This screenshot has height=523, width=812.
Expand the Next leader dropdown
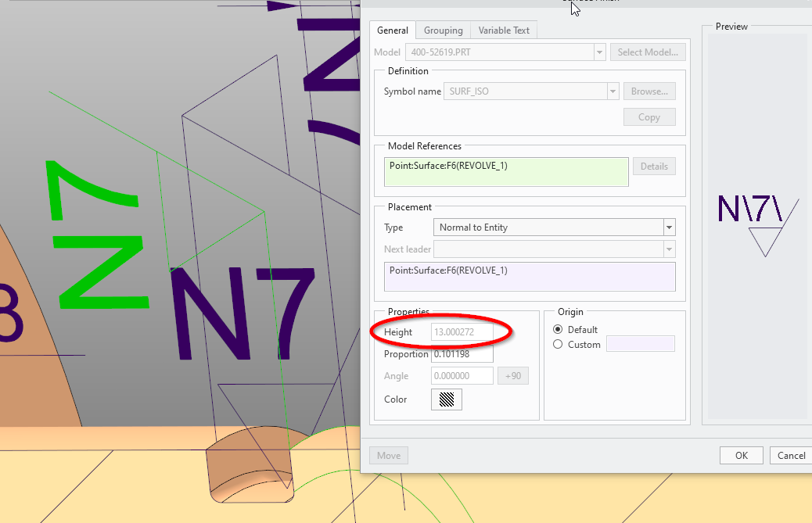(x=669, y=249)
